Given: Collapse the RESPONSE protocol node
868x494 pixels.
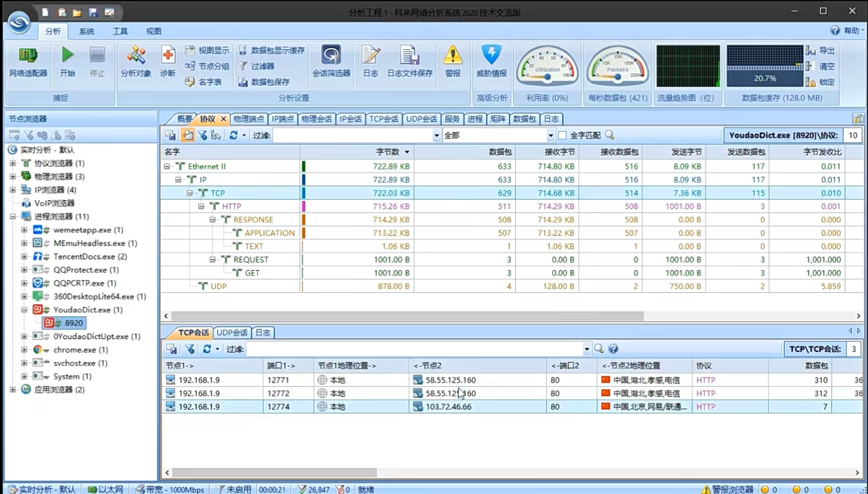Looking at the screenshot, I should tap(212, 219).
